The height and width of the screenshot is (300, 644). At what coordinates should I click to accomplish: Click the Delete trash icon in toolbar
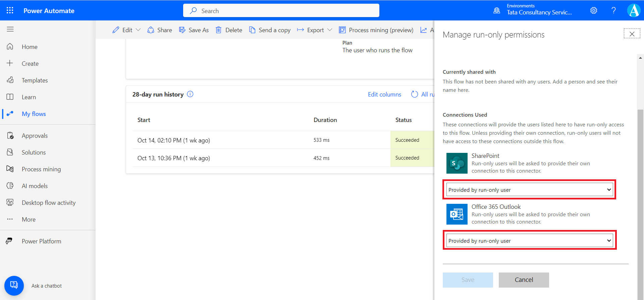point(218,30)
